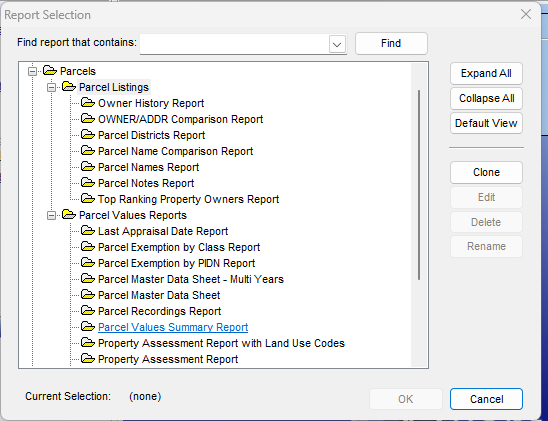Click the folder icon of Parcel Master Data Sheet
This screenshot has width=548, height=421.
coord(88,295)
